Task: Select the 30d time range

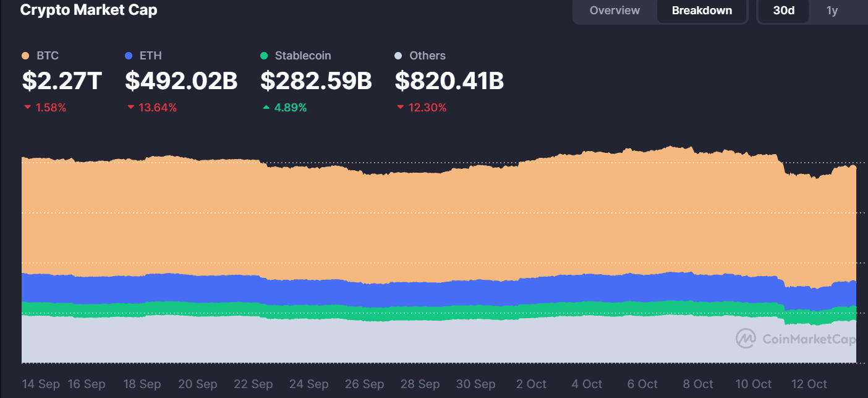Action: (x=783, y=11)
